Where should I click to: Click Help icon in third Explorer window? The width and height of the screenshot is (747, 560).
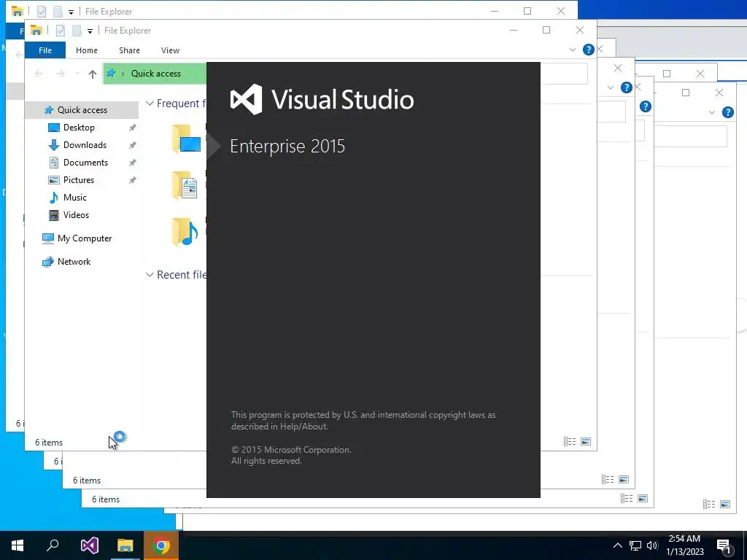point(646,106)
